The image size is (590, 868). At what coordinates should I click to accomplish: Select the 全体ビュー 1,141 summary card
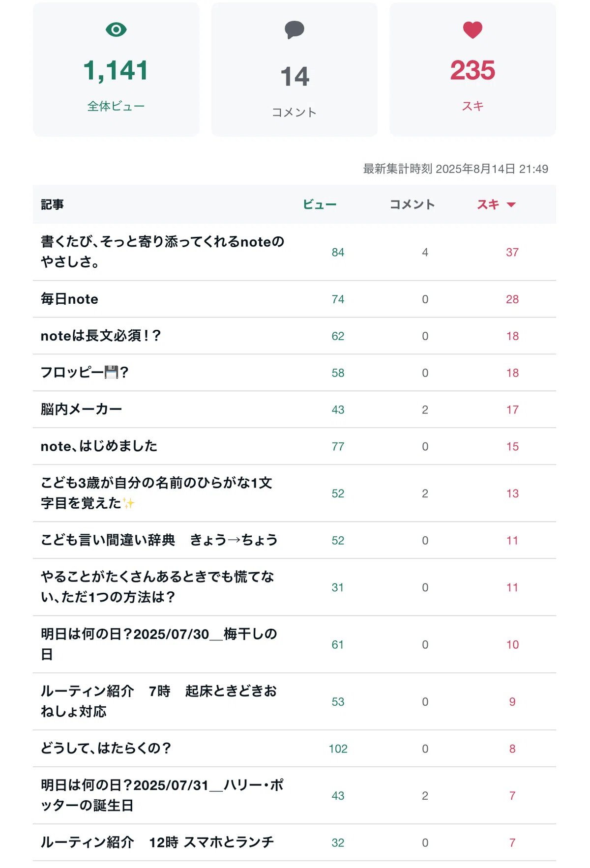tap(116, 69)
